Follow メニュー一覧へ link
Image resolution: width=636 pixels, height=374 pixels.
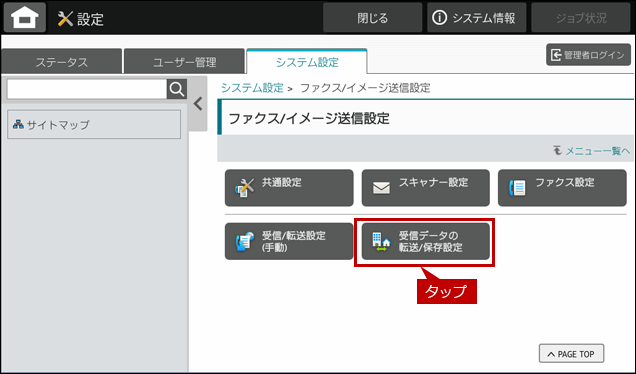point(592,151)
